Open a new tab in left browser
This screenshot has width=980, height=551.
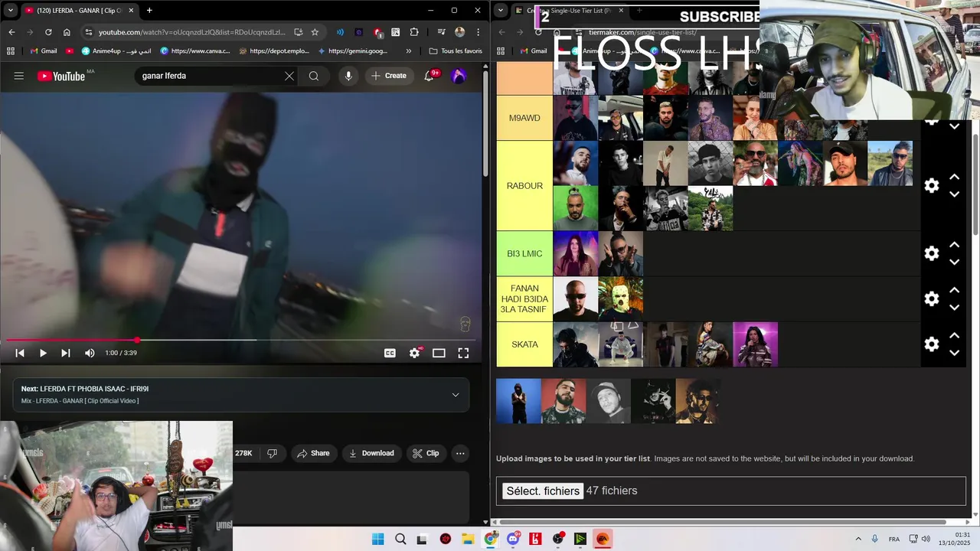click(x=149, y=10)
